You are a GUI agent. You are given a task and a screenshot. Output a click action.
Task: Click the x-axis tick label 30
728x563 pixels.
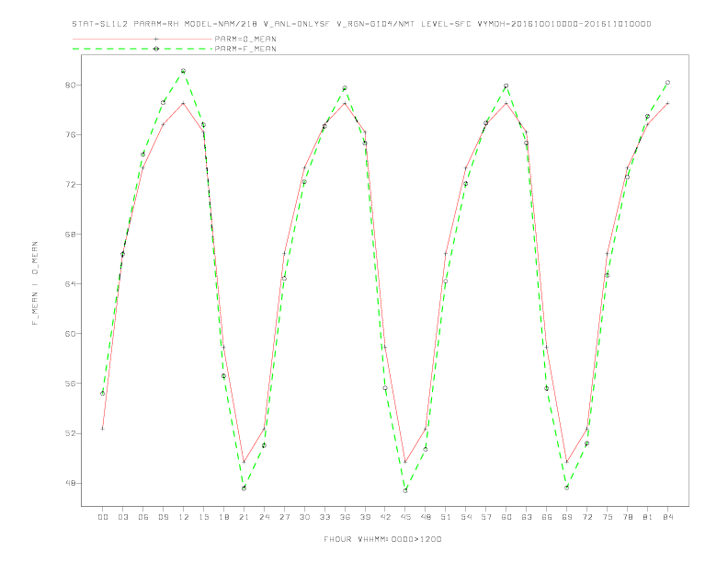point(304,517)
